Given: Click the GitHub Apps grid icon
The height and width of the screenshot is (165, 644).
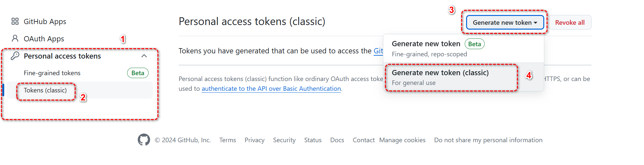Looking at the screenshot, I should click(x=15, y=21).
